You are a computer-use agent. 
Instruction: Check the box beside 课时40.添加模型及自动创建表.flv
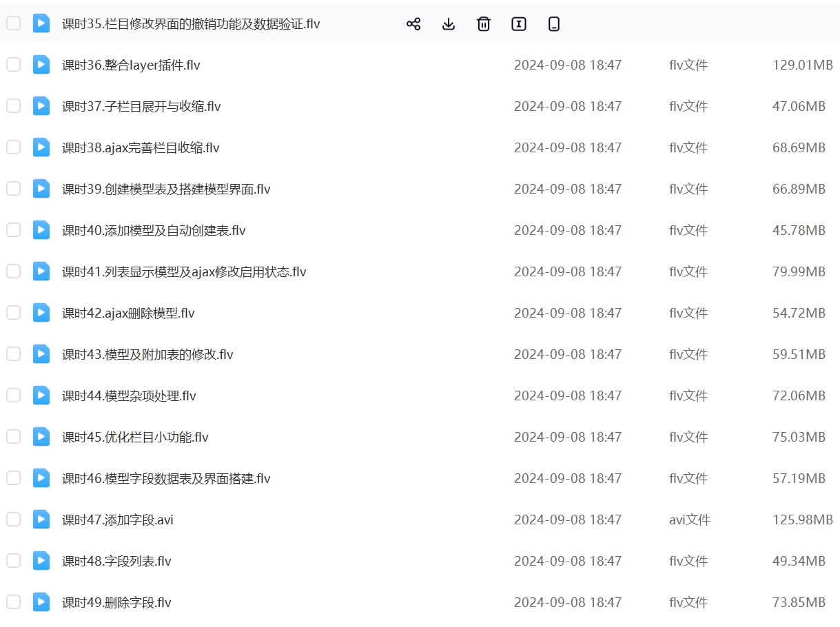(x=14, y=230)
